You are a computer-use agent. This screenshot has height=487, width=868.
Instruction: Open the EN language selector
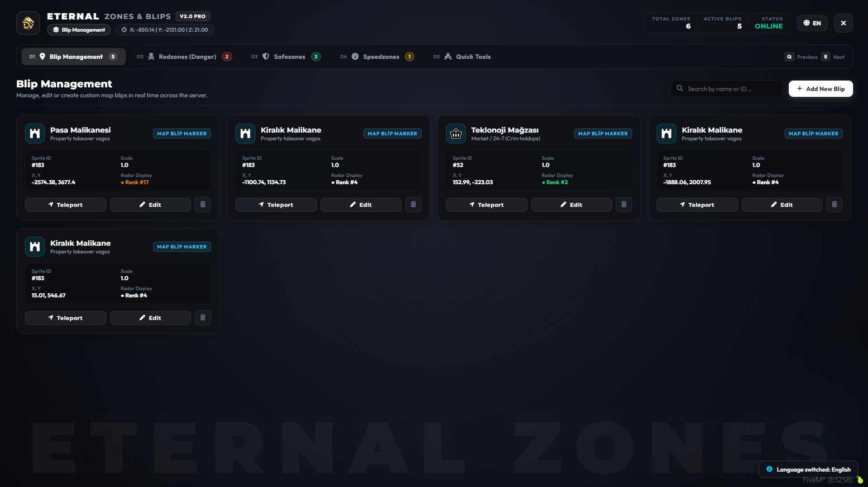[812, 23]
